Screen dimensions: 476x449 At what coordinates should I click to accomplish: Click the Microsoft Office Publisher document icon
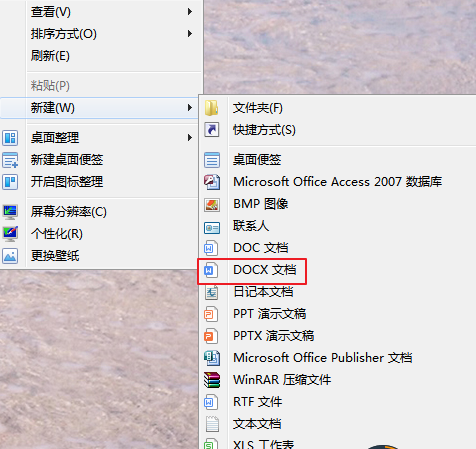coord(212,358)
